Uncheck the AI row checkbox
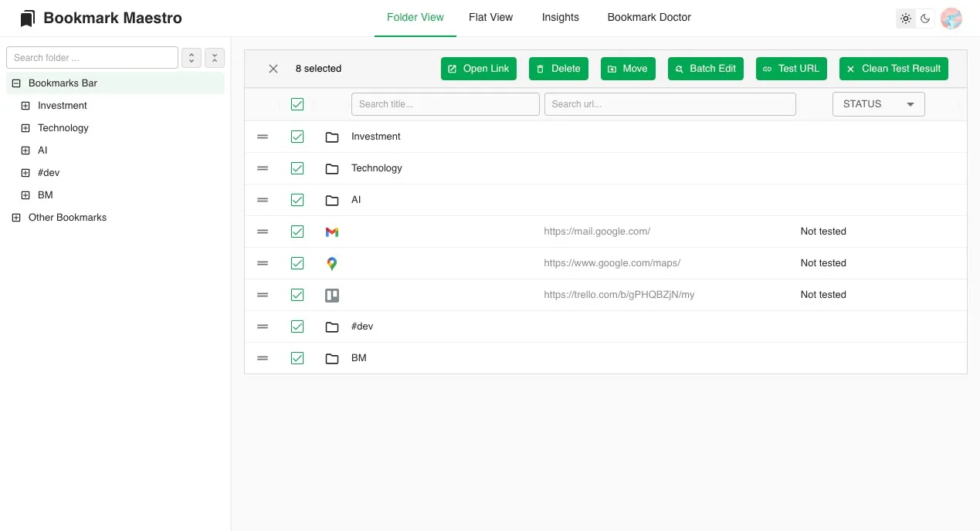The height and width of the screenshot is (531, 980). pyautogui.click(x=297, y=200)
